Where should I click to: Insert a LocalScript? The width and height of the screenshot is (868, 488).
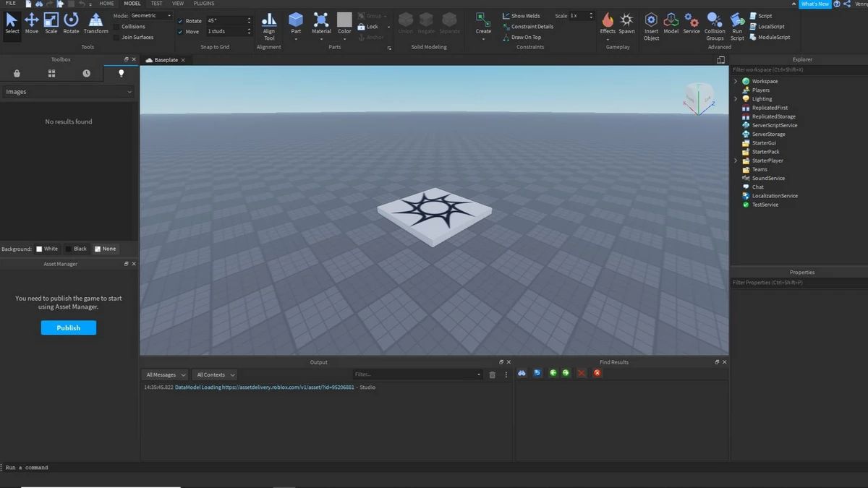pos(767,27)
